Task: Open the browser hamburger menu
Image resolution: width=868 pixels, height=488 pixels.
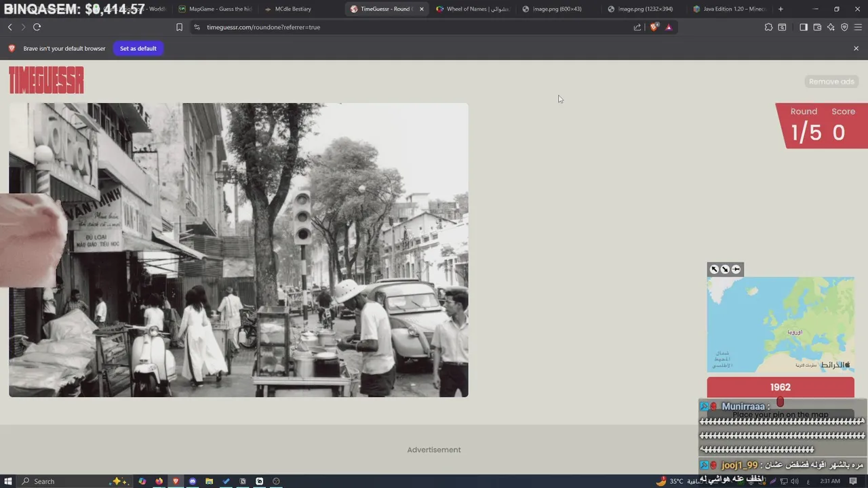Action: 858,27
